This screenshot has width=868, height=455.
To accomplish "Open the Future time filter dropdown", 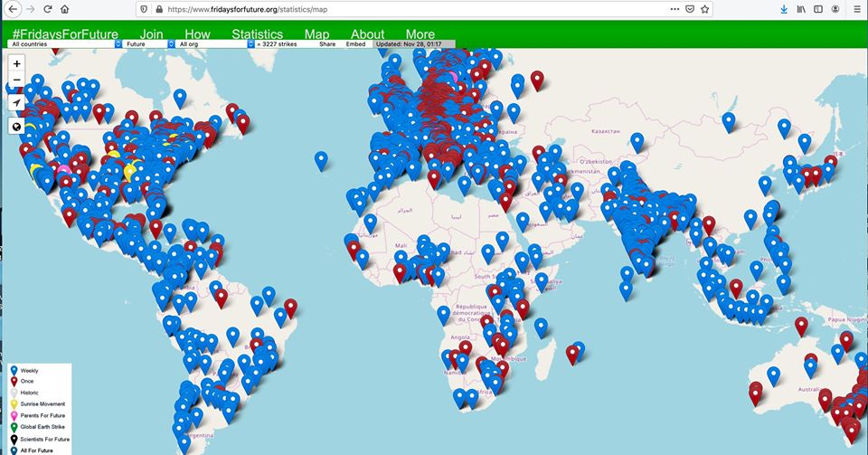I will [x=146, y=43].
